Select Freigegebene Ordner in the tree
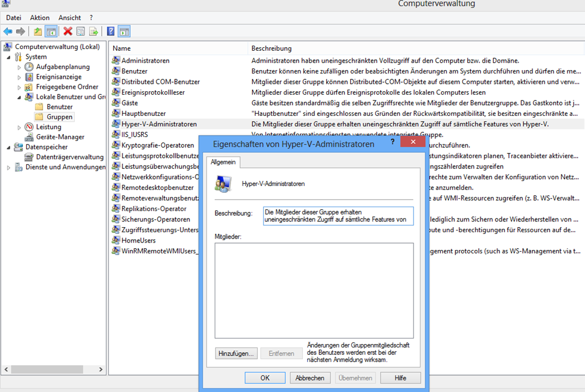585x392 pixels. [x=67, y=87]
